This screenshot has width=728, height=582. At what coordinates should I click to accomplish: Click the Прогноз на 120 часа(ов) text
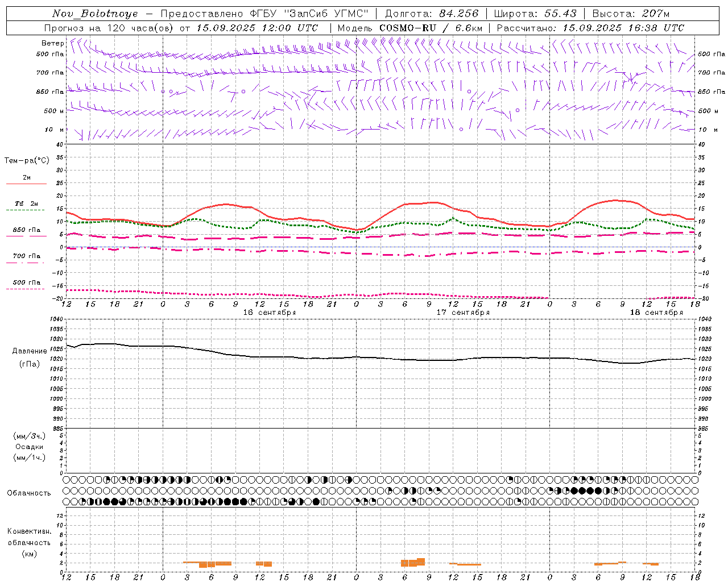pyautogui.click(x=109, y=28)
